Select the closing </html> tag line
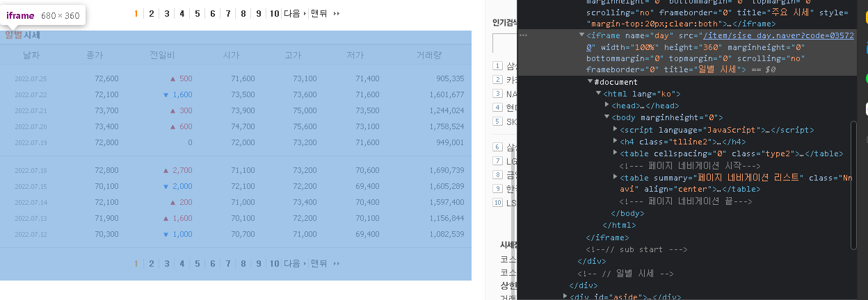The height and width of the screenshot is (300, 868). [619, 225]
